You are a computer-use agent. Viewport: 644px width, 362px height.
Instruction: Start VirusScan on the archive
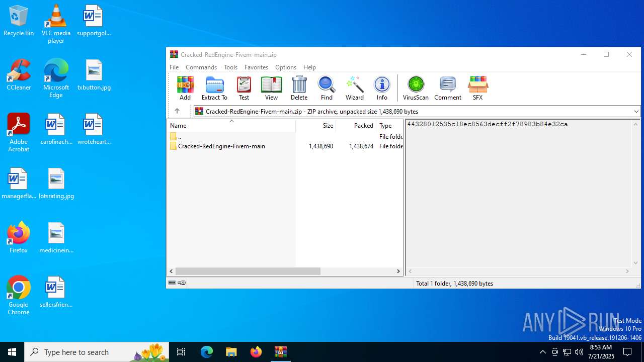(x=416, y=88)
